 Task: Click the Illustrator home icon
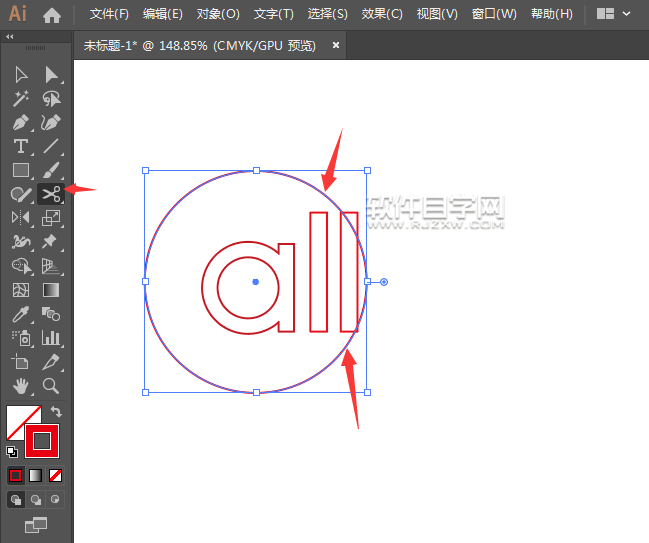point(52,15)
